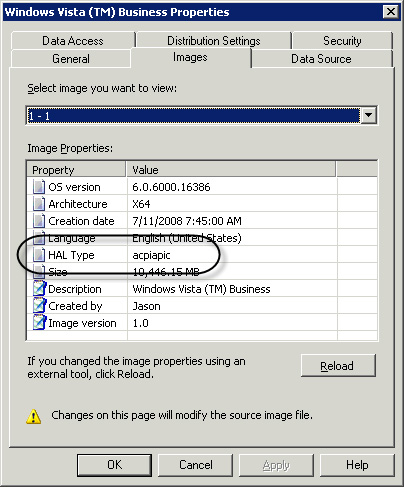Select the 'OS version' property label
The height and width of the screenshot is (487, 404).
coord(74,187)
